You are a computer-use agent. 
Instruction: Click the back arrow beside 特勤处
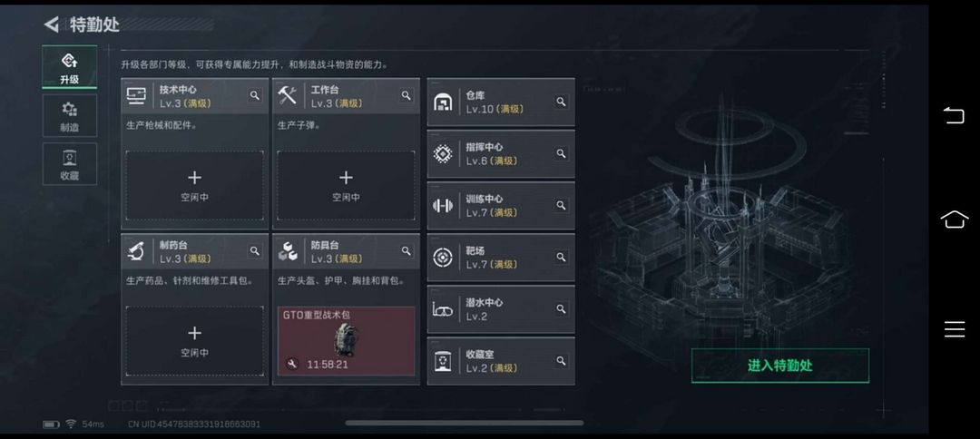51,24
